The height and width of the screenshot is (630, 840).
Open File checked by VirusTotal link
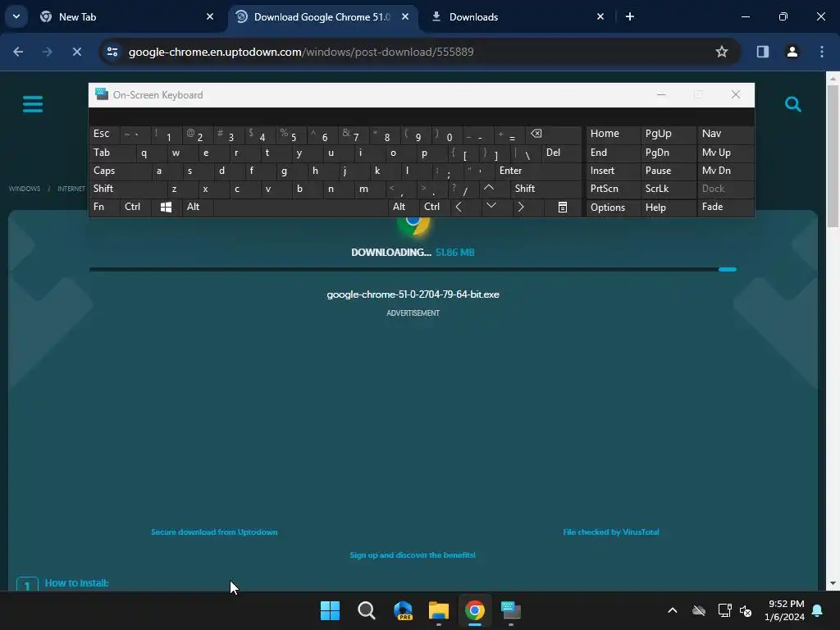click(610, 532)
